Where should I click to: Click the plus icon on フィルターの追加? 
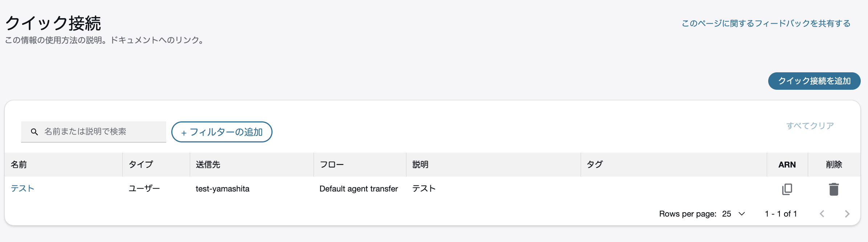point(184,132)
